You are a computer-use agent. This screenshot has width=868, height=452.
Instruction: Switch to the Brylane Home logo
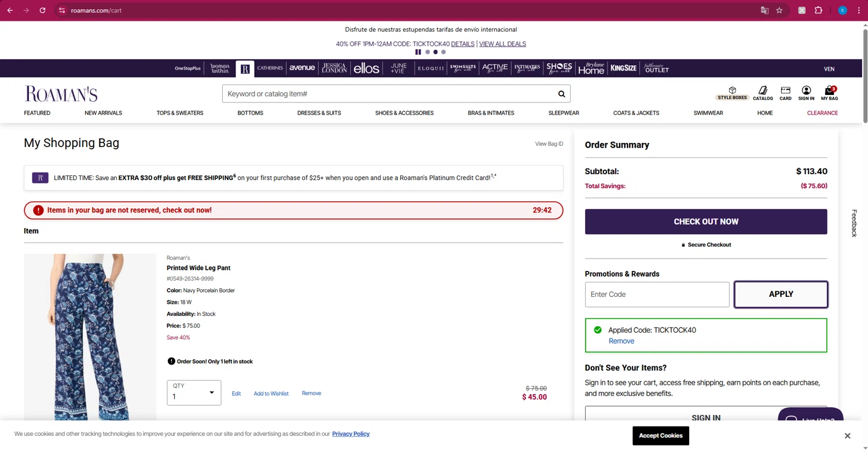click(x=591, y=68)
